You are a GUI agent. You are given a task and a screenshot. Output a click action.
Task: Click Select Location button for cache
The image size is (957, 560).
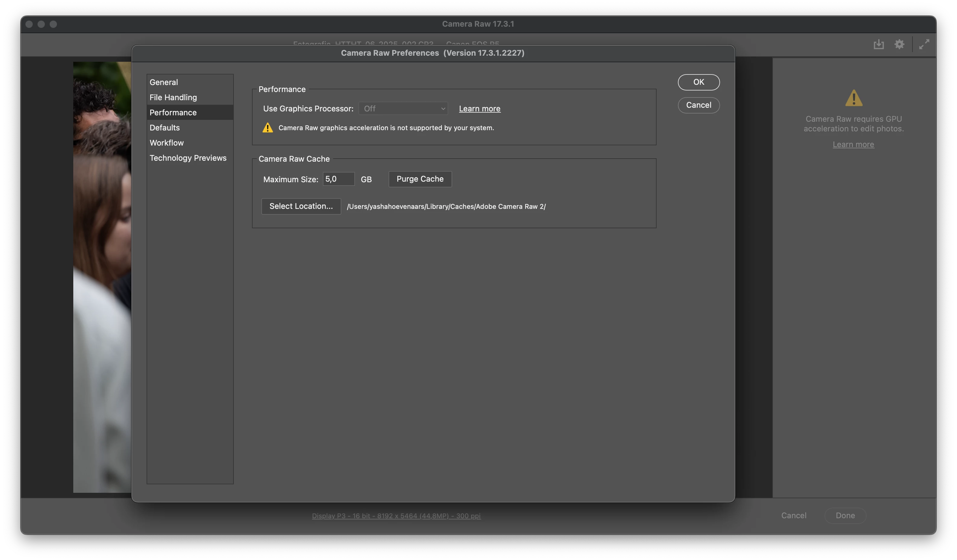point(301,206)
